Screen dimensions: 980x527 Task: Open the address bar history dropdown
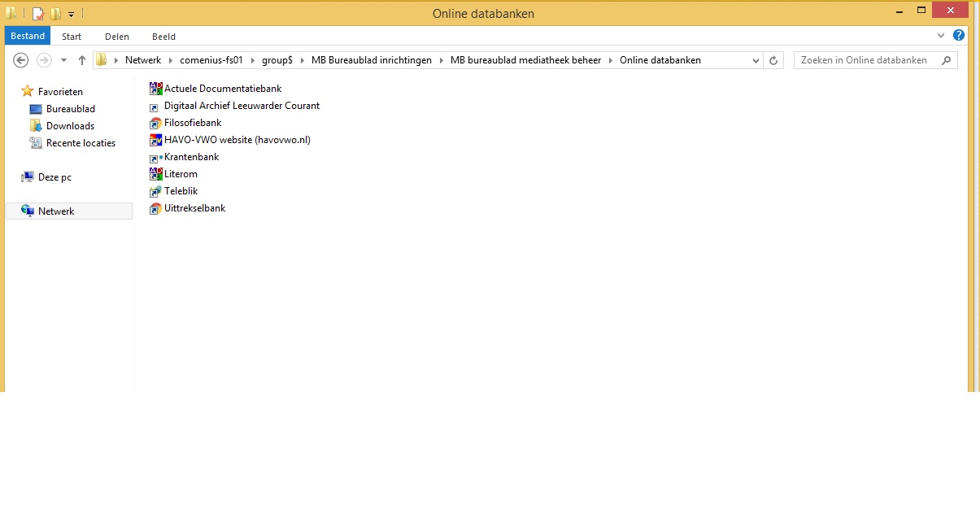point(756,60)
